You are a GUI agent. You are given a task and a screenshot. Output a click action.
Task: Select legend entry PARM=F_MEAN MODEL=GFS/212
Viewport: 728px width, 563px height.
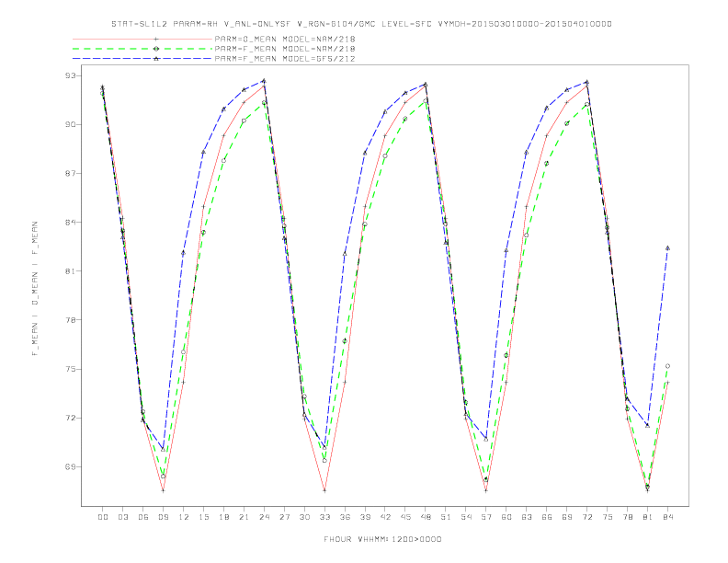point(285,59)
